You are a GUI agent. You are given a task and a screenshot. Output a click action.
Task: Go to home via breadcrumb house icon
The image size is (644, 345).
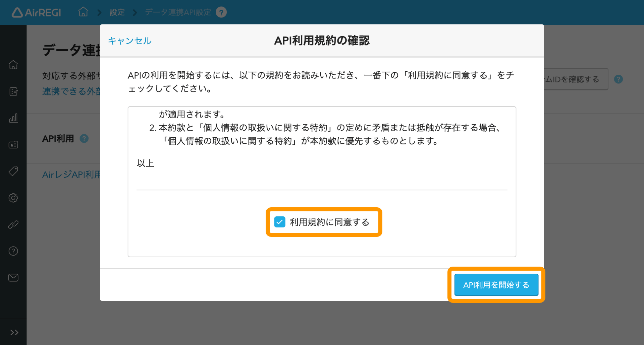pyautogui.click(x=83, y=12)
